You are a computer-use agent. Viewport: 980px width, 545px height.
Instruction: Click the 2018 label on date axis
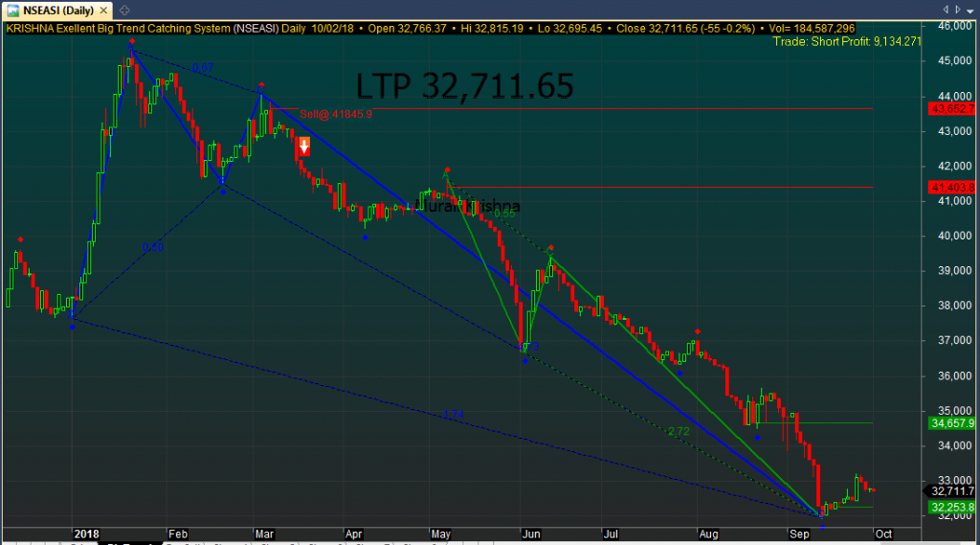tap(86, 533)
